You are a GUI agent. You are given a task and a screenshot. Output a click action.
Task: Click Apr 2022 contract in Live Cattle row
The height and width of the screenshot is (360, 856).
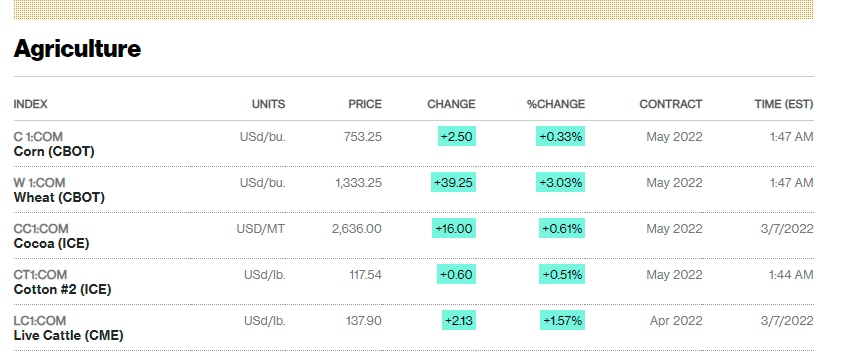[676, 320]
